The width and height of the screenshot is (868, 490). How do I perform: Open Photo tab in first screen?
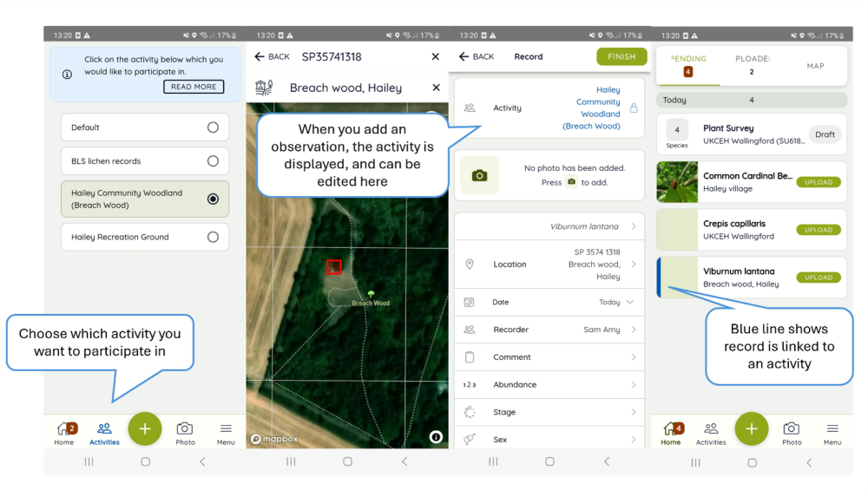click(x=185, y=433)
